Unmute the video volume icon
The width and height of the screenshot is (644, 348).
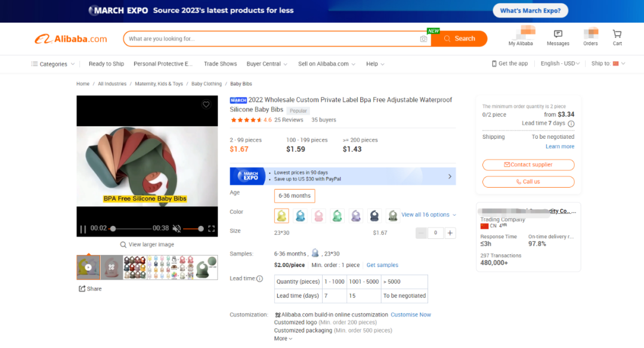(177, 229)
